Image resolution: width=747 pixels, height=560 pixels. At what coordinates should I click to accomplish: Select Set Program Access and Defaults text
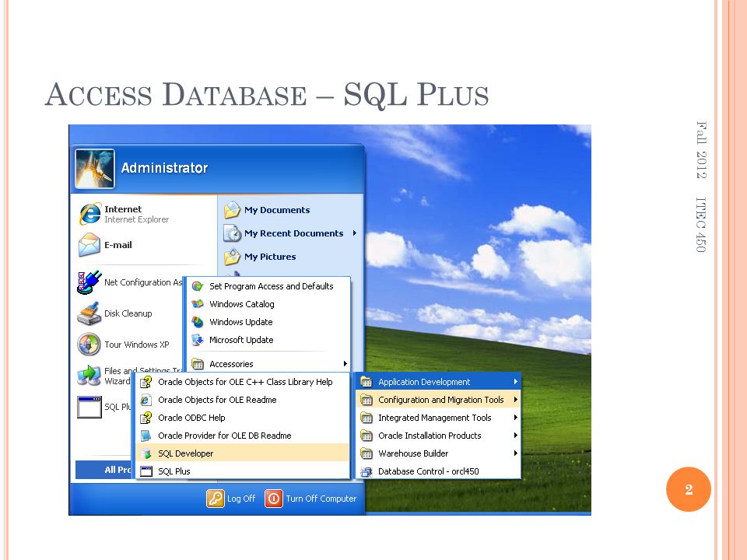[x=271, y=286]
